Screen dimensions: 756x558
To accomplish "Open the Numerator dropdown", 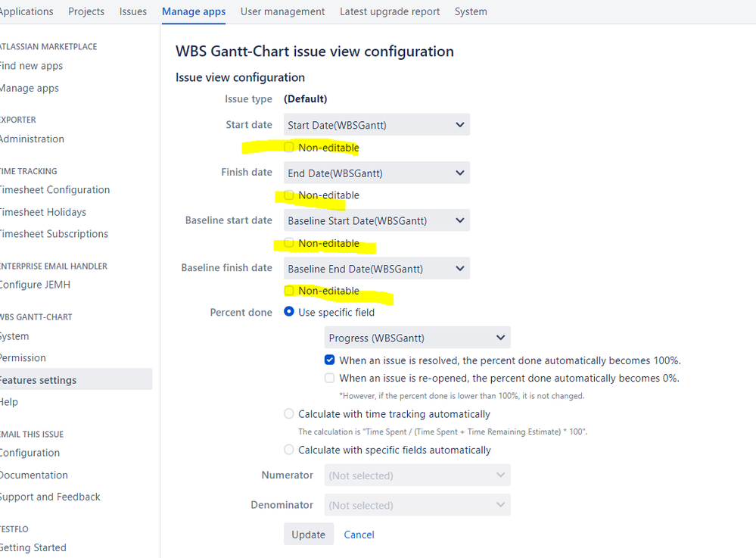I will coord(418,475).
